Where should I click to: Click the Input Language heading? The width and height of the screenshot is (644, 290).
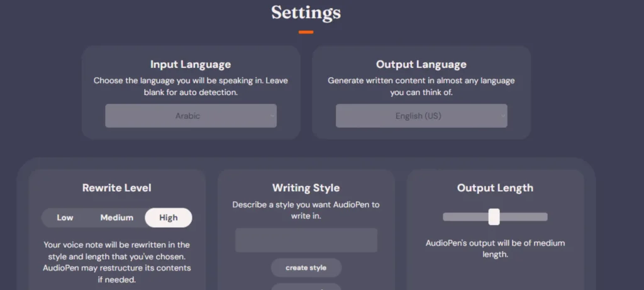[191, 65]
